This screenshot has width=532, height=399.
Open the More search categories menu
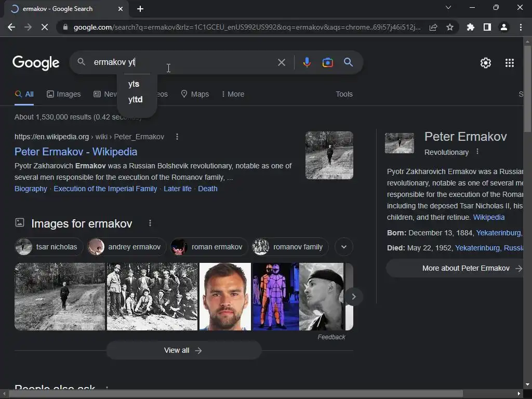233,95
